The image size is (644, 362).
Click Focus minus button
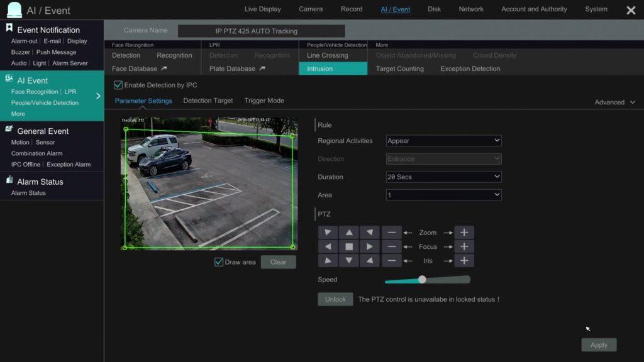(391, 246)
